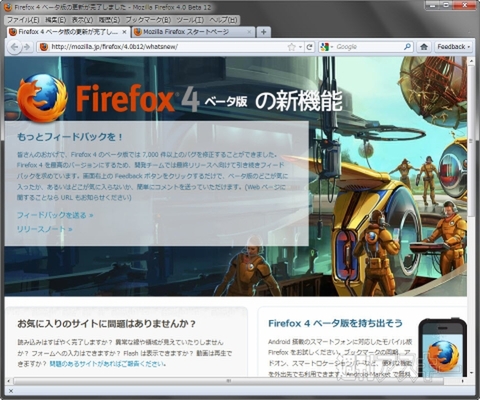Click the search magnifier icon in Google box
The image size is (480, 400).
pyautogui.click(x=407, y=47)
